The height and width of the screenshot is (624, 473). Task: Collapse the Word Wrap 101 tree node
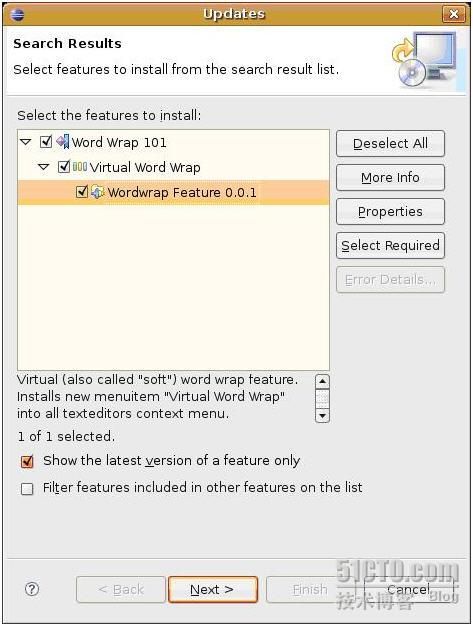point(26,142)
